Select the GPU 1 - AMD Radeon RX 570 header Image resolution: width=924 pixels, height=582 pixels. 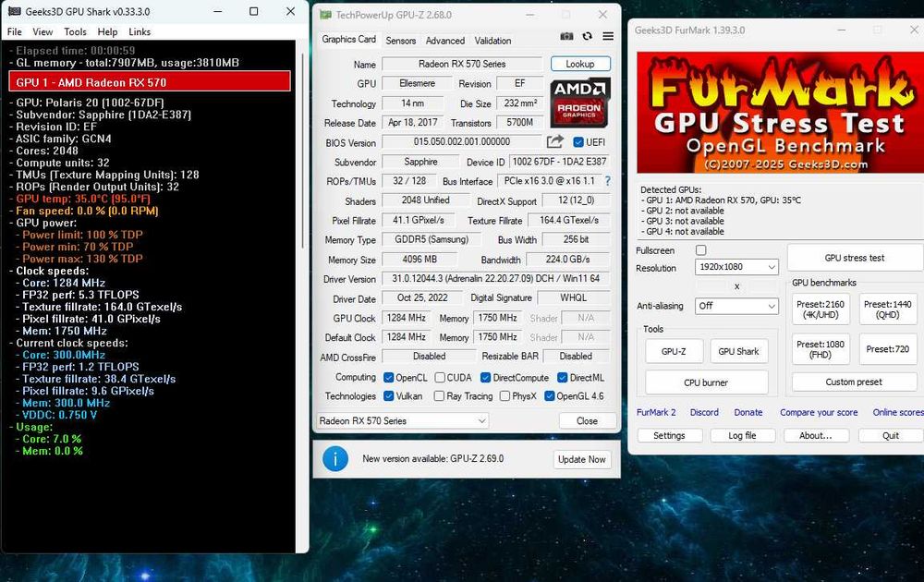tap(150, 82)
